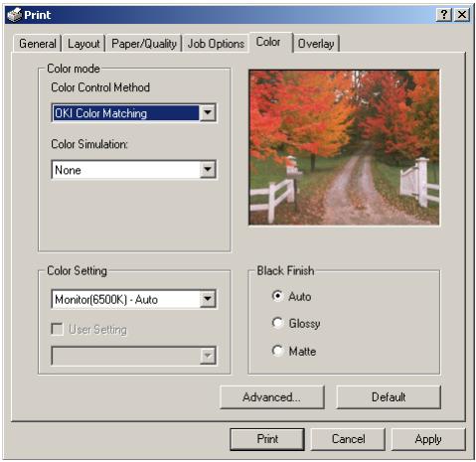476x462 pixels.
Task: Click the Color mode group label
Action: coord(74,69)
